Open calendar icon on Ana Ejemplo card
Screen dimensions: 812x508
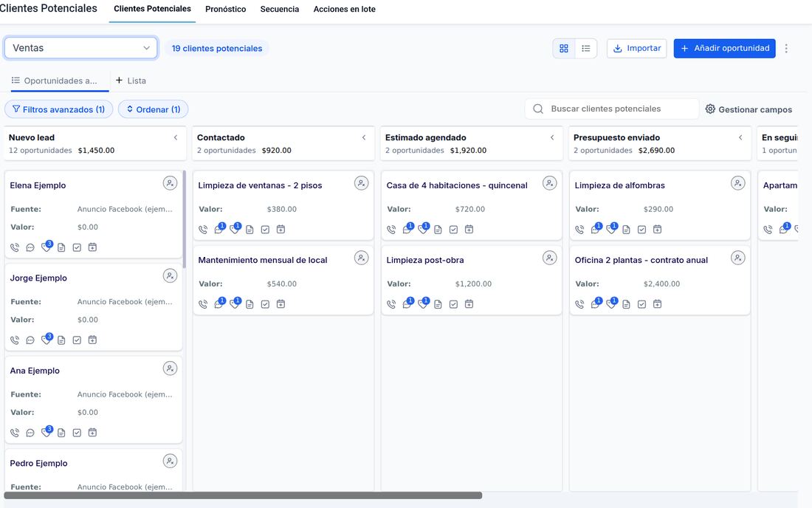click(x=92, y=433)
